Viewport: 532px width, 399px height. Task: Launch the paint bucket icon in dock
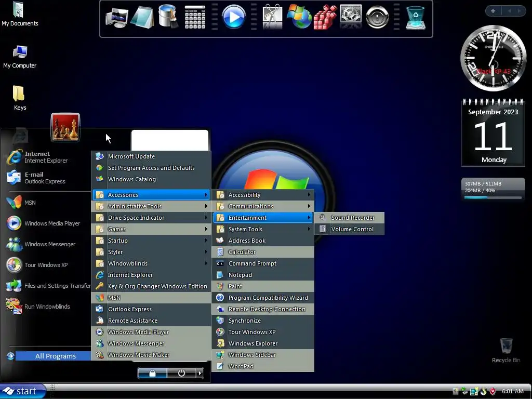[x=168, y=16]
